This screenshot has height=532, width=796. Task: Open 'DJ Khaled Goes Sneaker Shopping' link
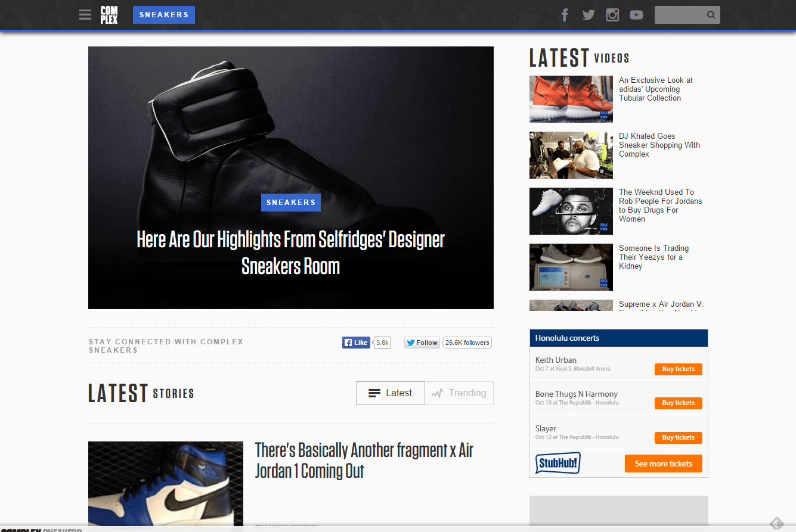coord(659,145)
